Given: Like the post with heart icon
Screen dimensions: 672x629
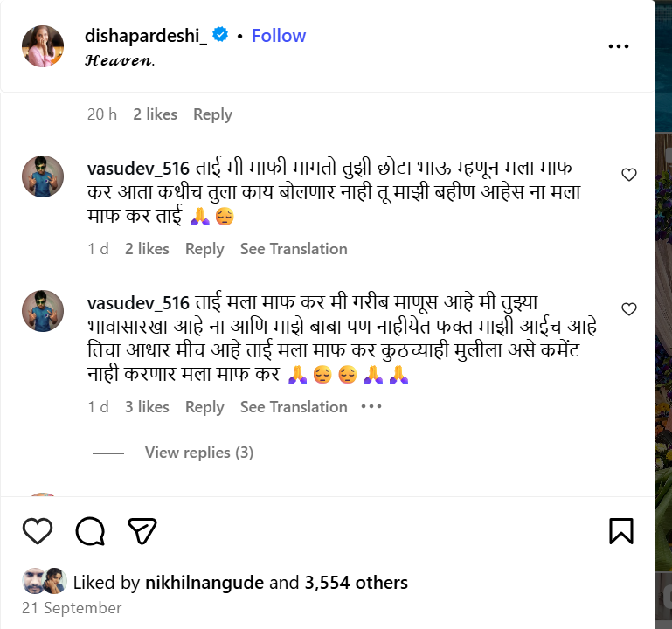Looking at the screenshot, I should (38, 530).
